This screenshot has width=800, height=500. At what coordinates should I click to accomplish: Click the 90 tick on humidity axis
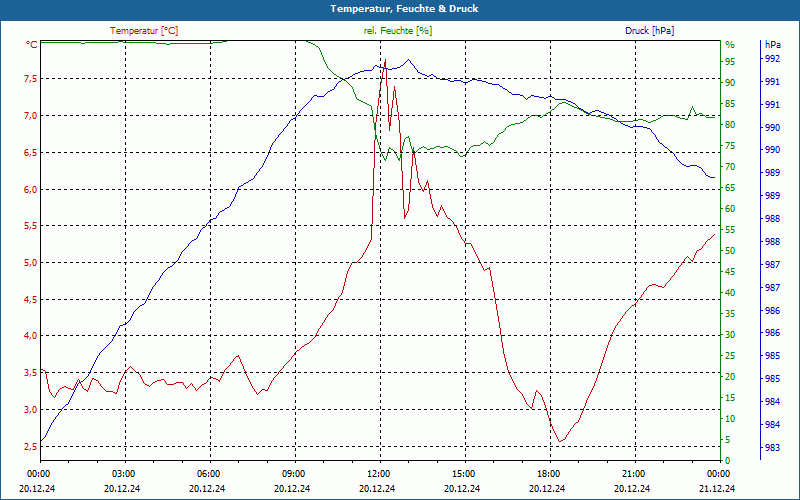tap(730, 83)
